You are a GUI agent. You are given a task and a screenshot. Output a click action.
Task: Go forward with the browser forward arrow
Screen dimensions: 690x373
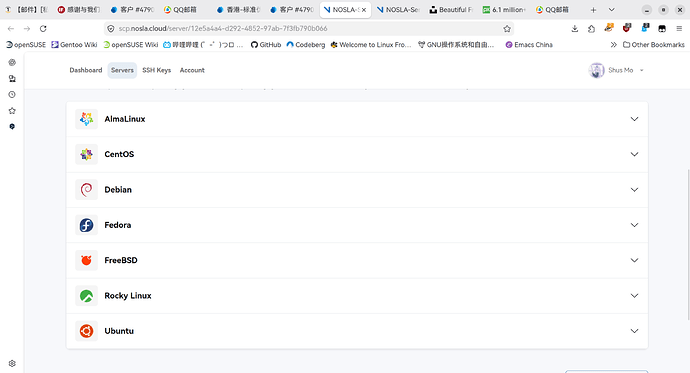[27, 29]
